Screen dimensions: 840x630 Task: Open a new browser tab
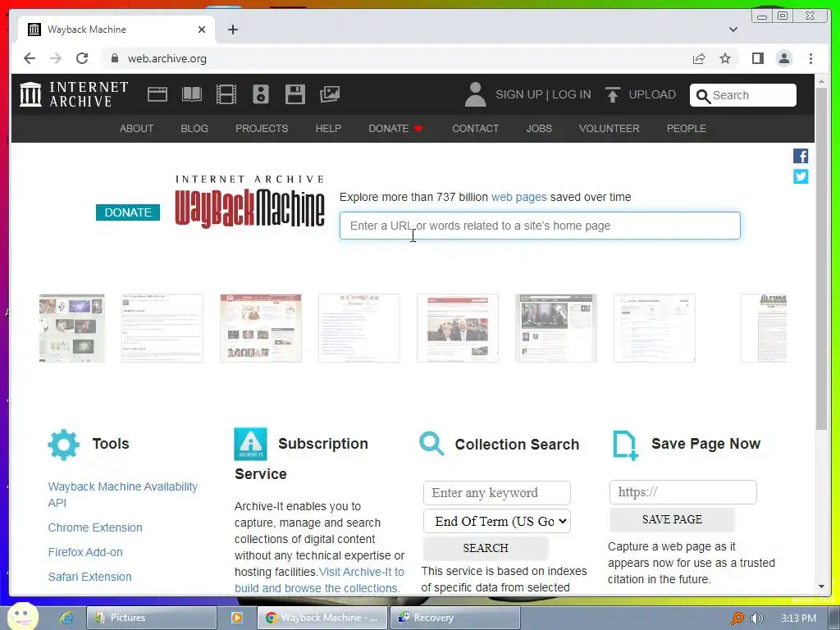[x=232, y=30]
